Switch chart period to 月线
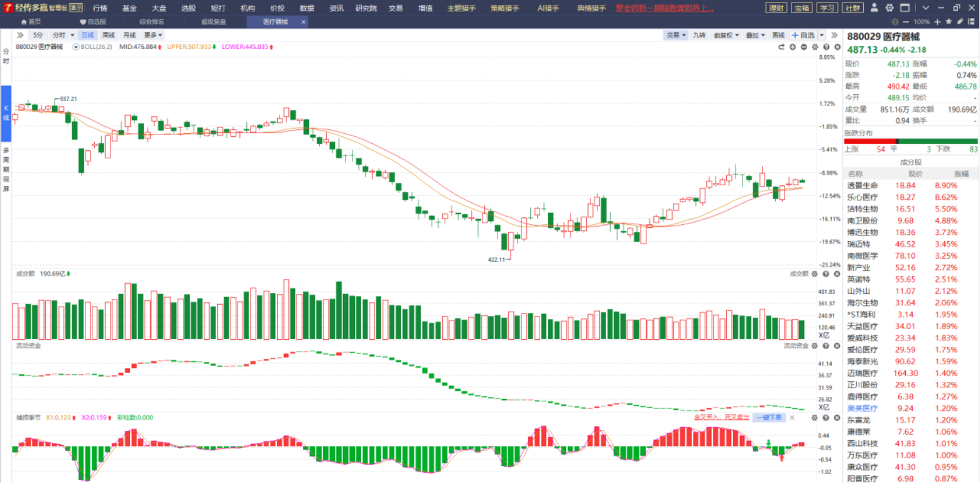This screenshot has width=980, height=483. coord(129,35)
